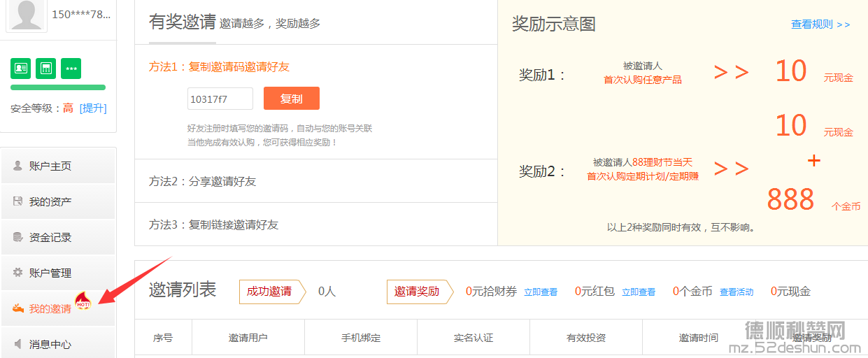Image resolution: width=868 pixels, height=358 pixels.
Task: Click the 首次认购任意产品 text
Action: click(x=643, y=80)
